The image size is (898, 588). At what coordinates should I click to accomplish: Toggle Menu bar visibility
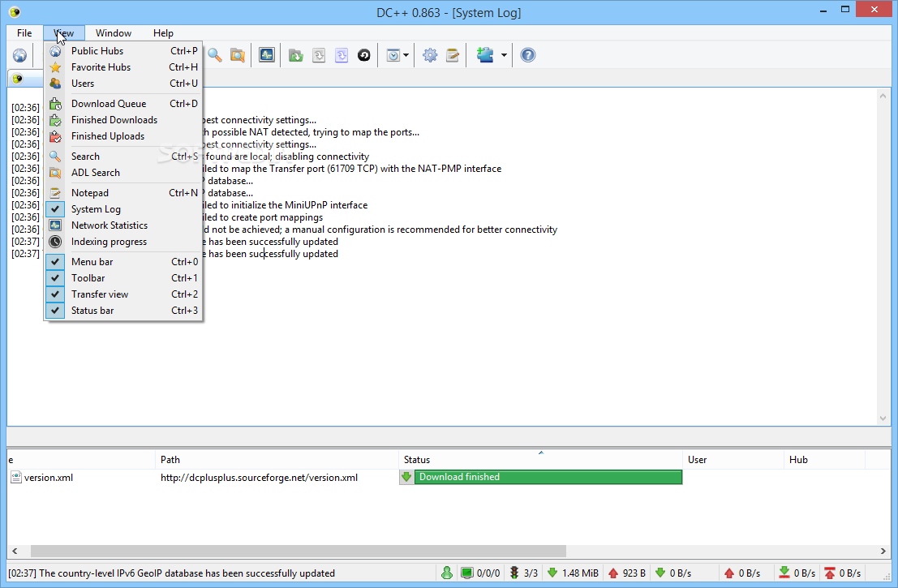coord(123,262)
